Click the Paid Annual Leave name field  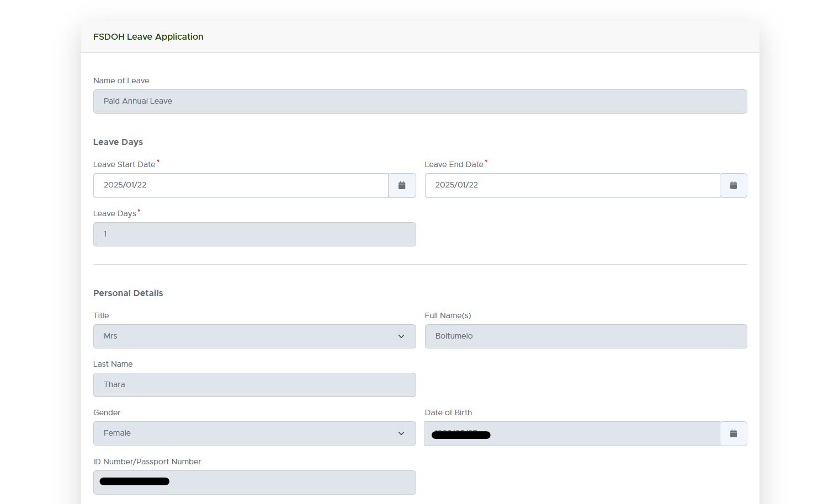(x=419, y=101)
